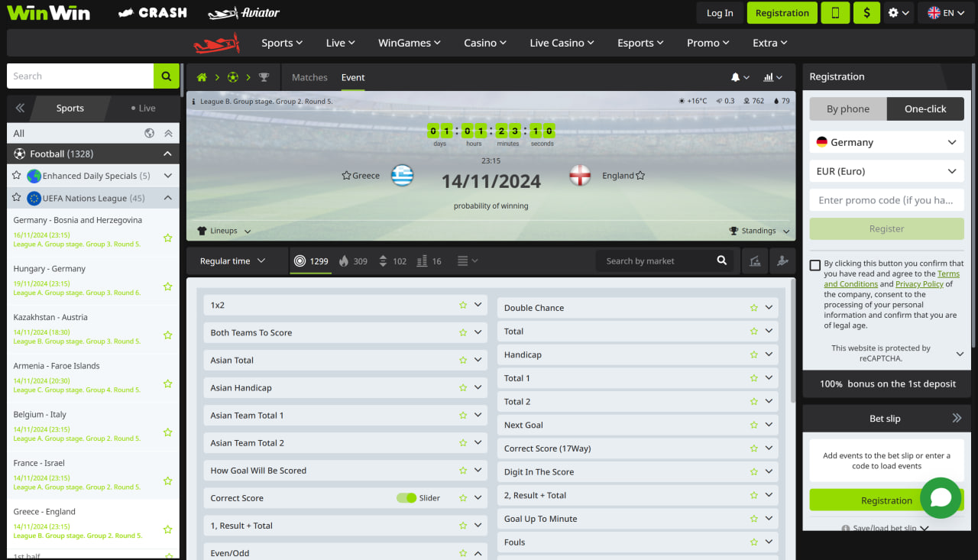
Task: Open the EUR (Euro) currency dropdown
Action: coord(886,171)
